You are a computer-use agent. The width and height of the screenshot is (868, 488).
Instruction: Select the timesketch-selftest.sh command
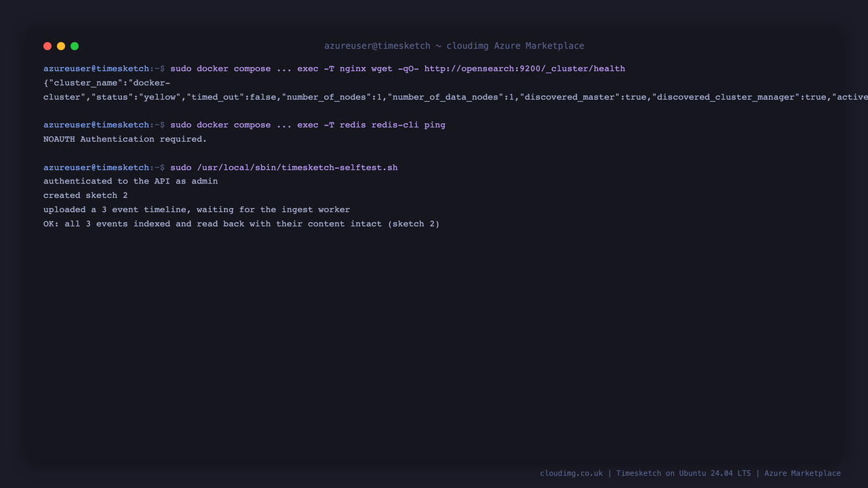(x=284, y=167)
